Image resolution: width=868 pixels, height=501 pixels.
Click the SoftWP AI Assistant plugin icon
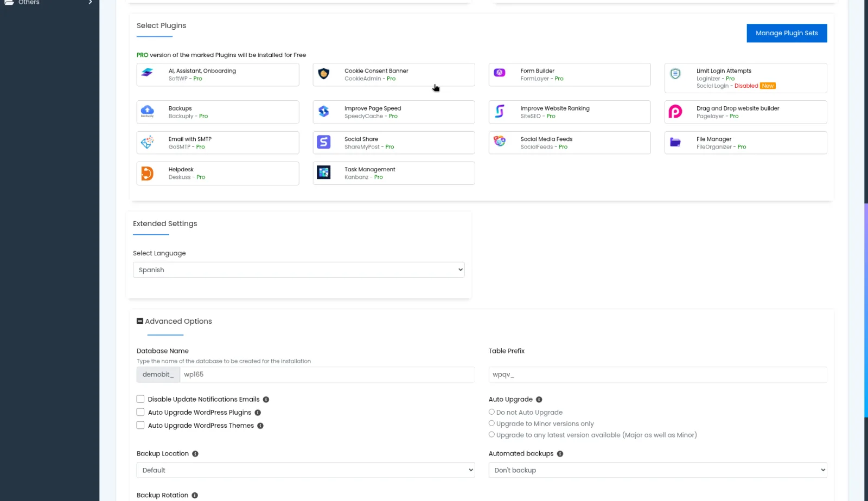point(147,73)
